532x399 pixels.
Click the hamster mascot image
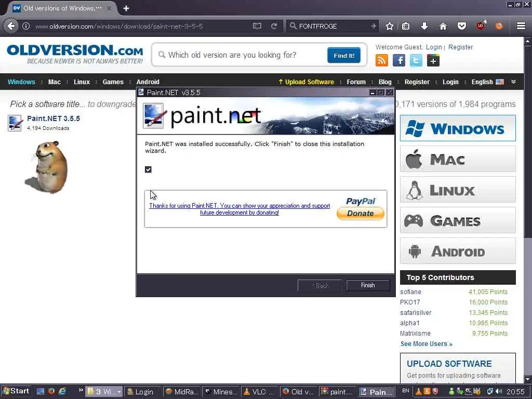click(x=47, y=167)
